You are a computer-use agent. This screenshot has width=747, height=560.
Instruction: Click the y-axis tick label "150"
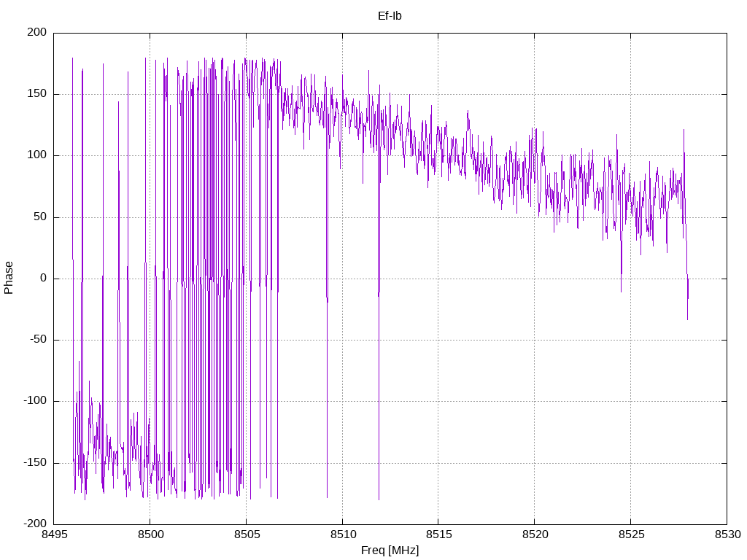(x=37, y=94)
